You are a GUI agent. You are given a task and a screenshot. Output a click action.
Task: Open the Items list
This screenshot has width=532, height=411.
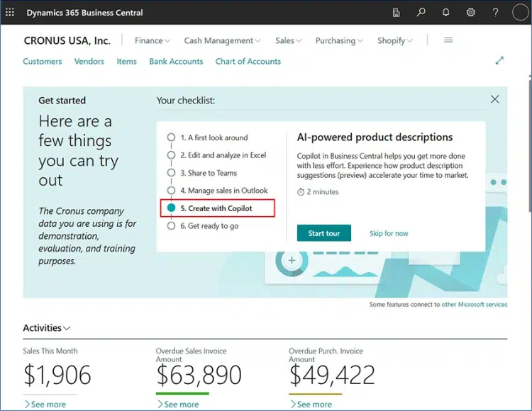pos(126,62)
